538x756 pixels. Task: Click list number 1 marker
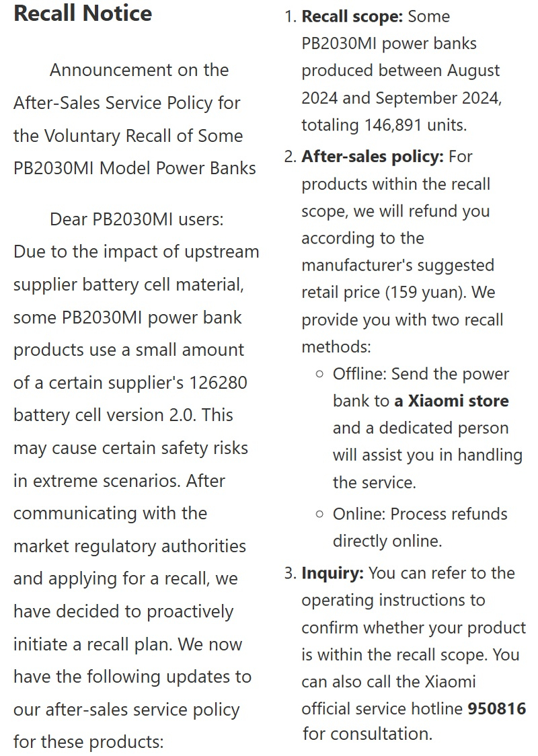click(291, 16)
